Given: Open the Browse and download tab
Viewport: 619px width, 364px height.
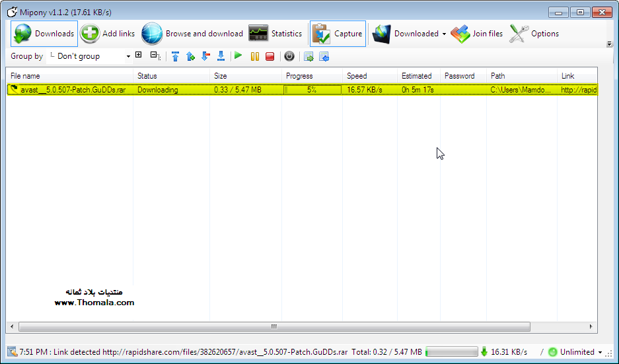Looking at the screenshot, I should (192, 34).
